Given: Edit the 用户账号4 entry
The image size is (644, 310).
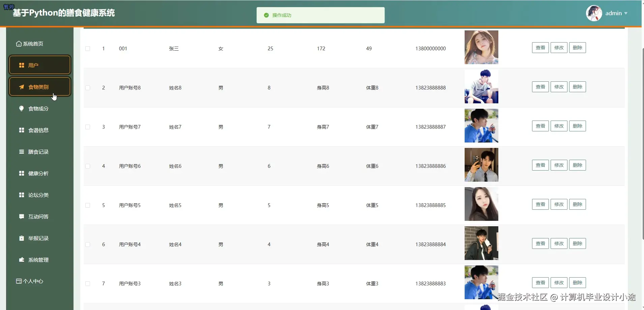Looking at the screenshot, I should [x=559, y=243].
